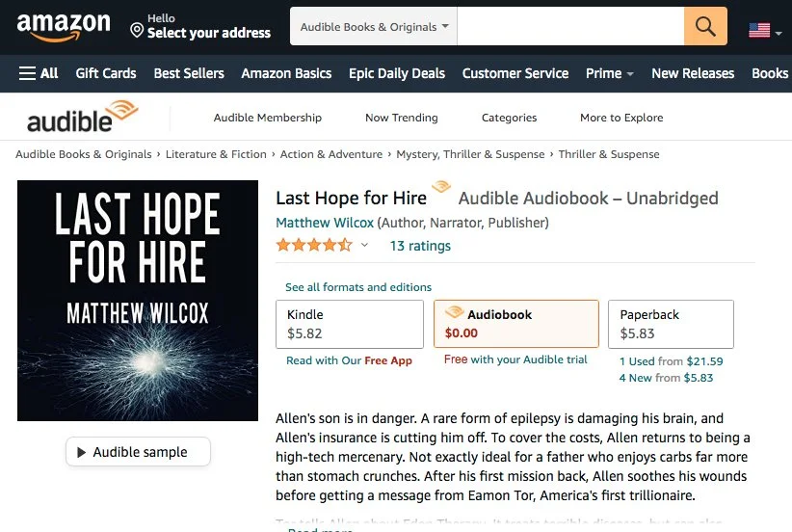792x532 pixels.
Task: Click the star rating icons
Action: 314,246
